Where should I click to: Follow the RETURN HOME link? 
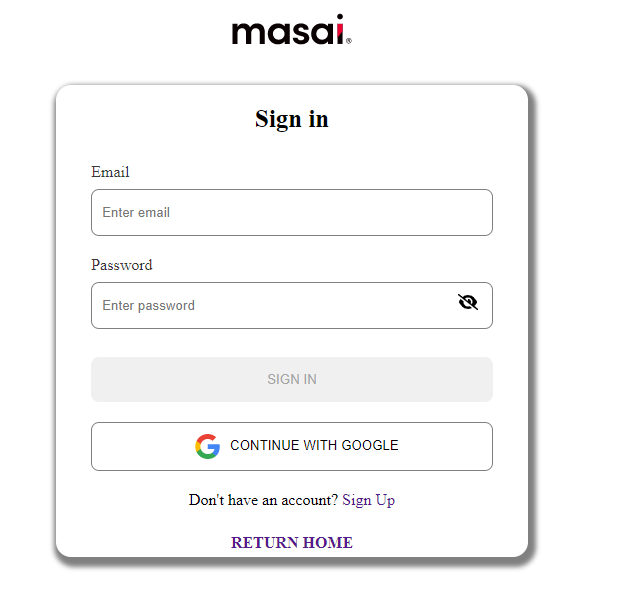[x=292, y=543]
